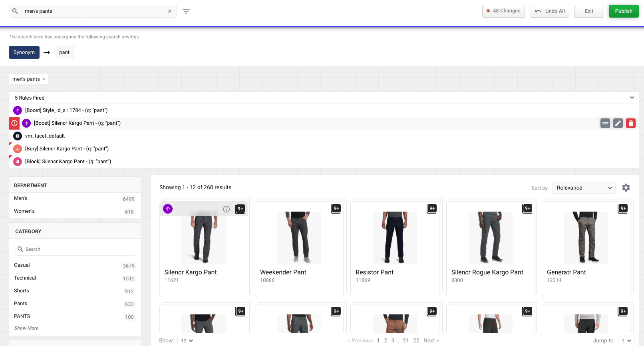This screenshot has height=346, width=644.
Task: Click drag handle icon on boost rule row
Action: pos(605,123)
